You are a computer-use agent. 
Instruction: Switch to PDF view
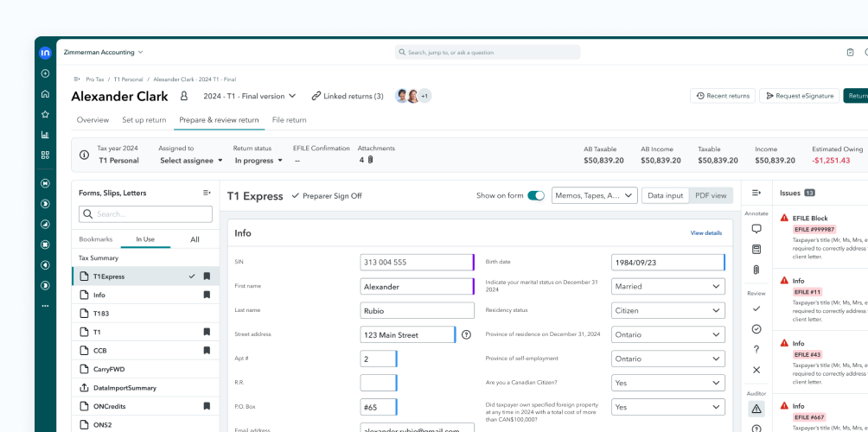(711, 196)
